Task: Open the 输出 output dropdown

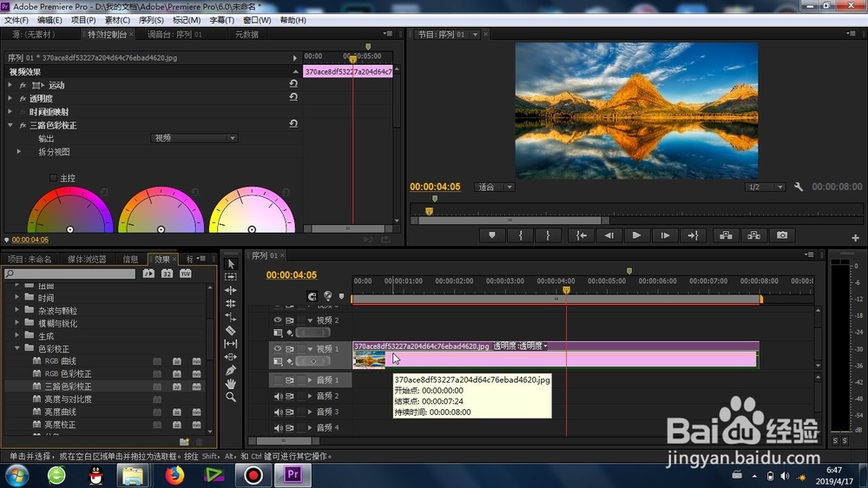Action: pyautogui.click(x=194, y=138)
